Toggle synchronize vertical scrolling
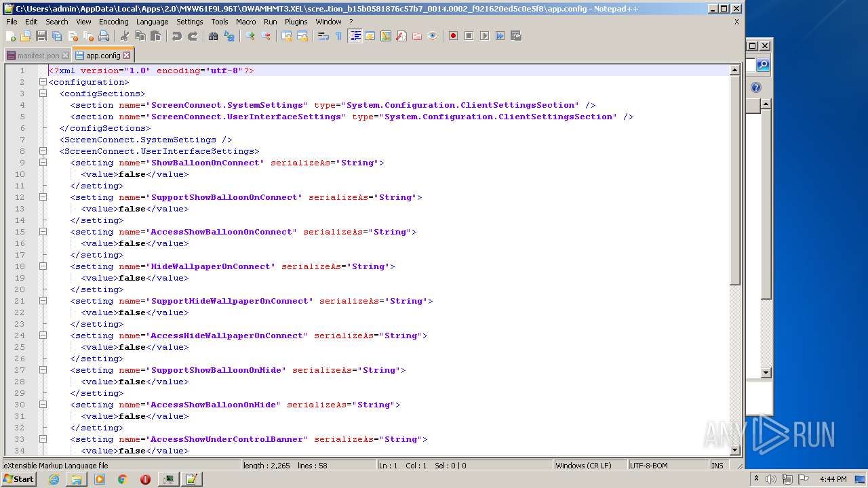The image size is (868, 488). point(287,36)
